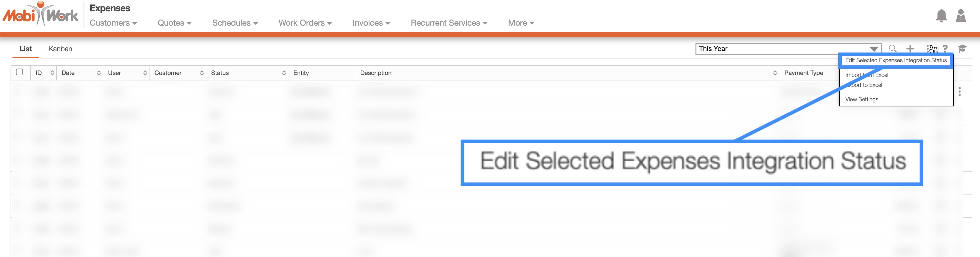Click the search magnifier icon
The width and height of the screenshot is (980, 257).
point(893,49)
